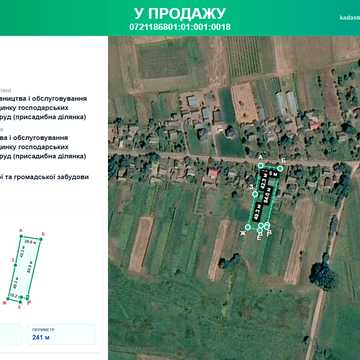
Task: Click the line 'аництва і обслуговування'
Action: pyautogui.click(x=44, y=99)
